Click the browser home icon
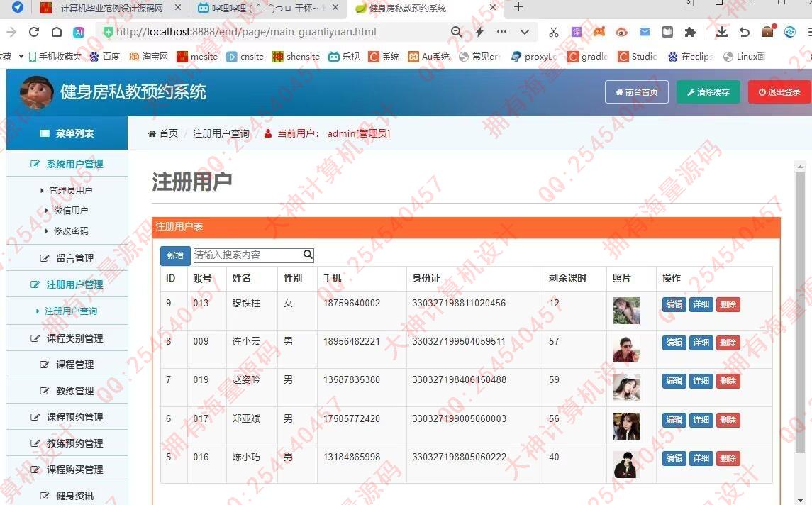The width and height of the screenshot is (812, 505). [57, 32]
